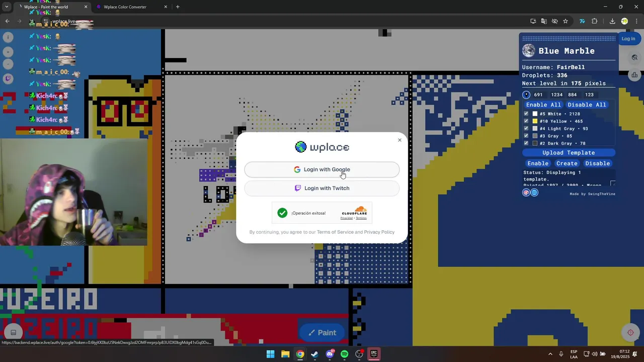Close the wplace login dialog

tap(400, 140)
